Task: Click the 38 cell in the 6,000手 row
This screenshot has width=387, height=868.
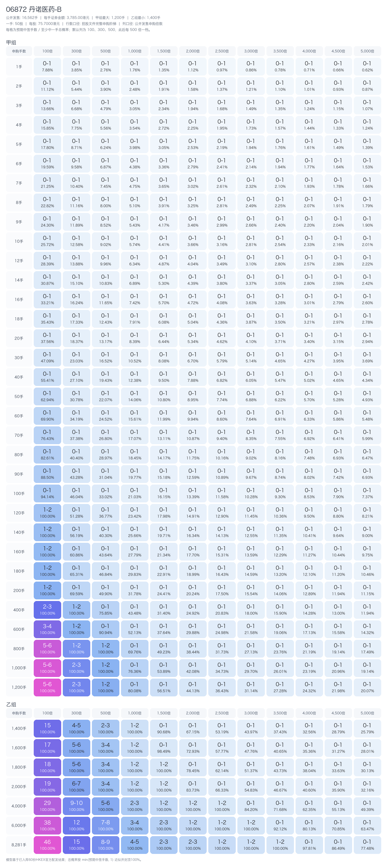Action: point(47,825)
